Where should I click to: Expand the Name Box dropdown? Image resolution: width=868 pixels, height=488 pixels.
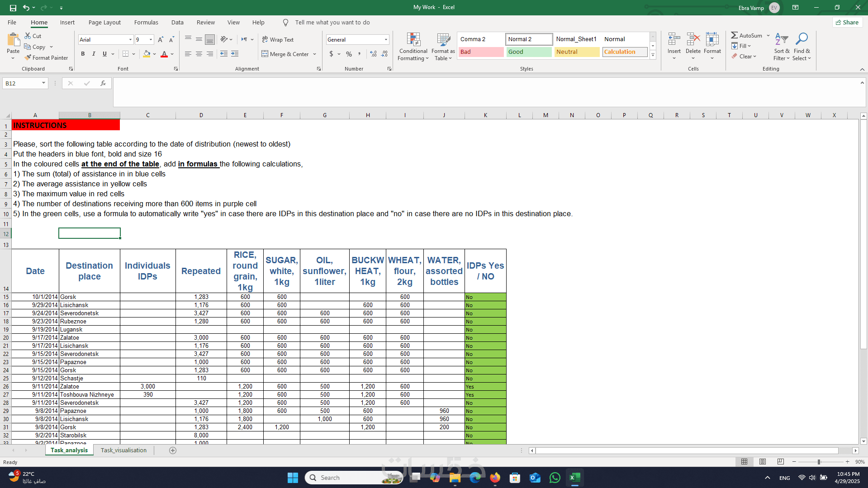[43, 83]
